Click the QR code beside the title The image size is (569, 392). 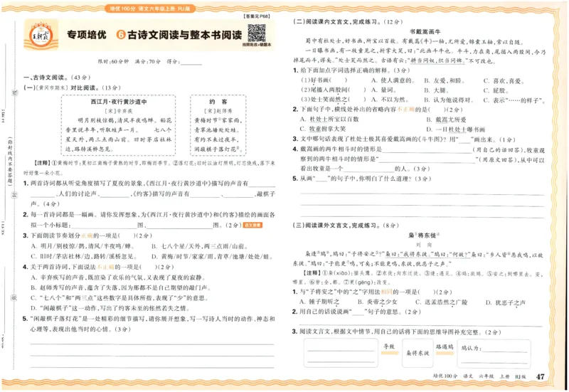(257, 33)
